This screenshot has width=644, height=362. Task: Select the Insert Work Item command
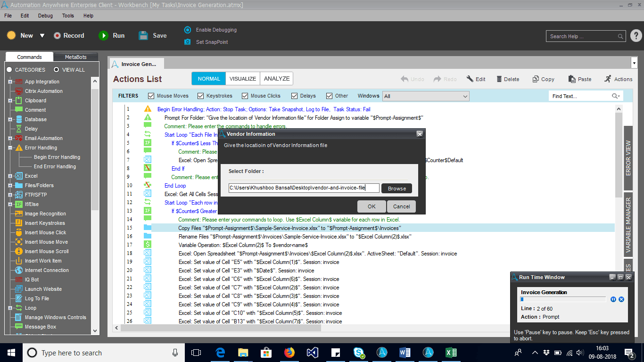pos(43,261)
